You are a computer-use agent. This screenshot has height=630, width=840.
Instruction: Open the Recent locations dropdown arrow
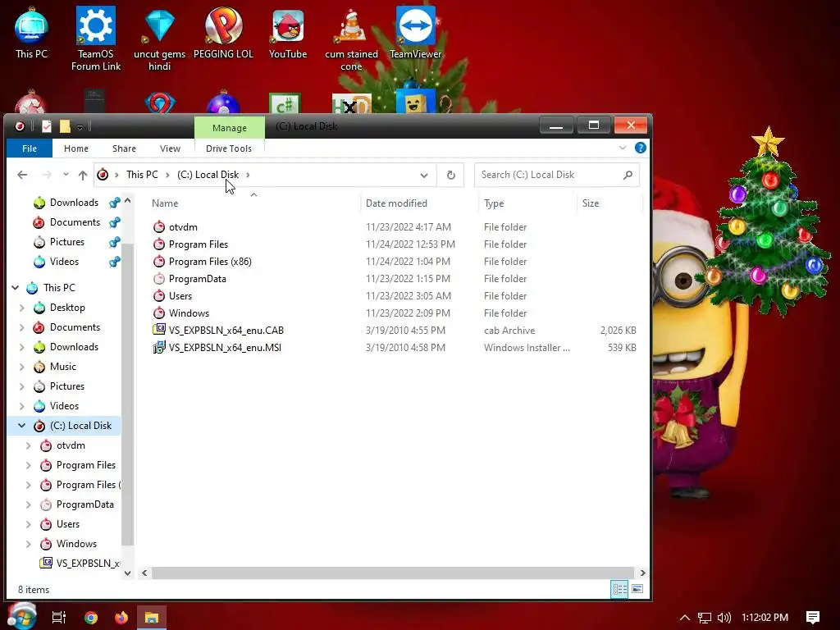(x=66, y=176)
